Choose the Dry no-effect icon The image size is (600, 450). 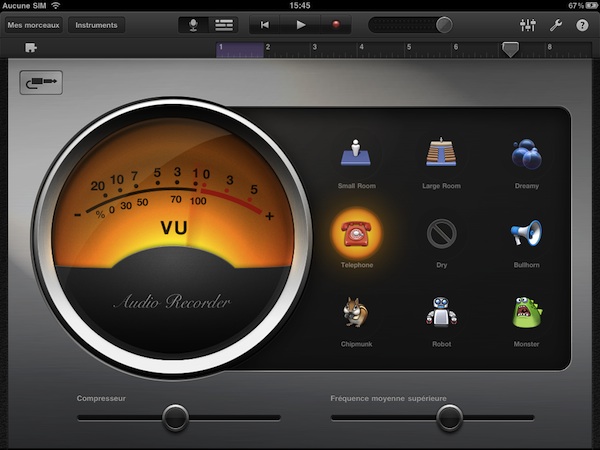pos(441,233)
